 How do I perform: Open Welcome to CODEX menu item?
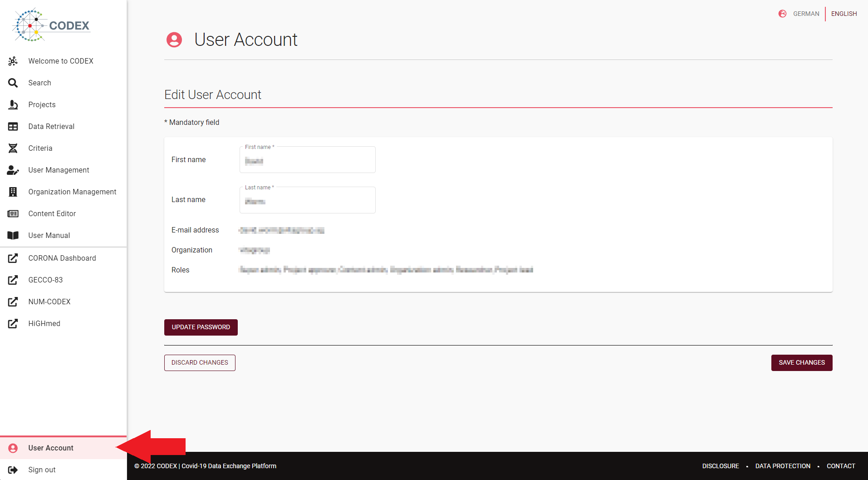point(63,61)
